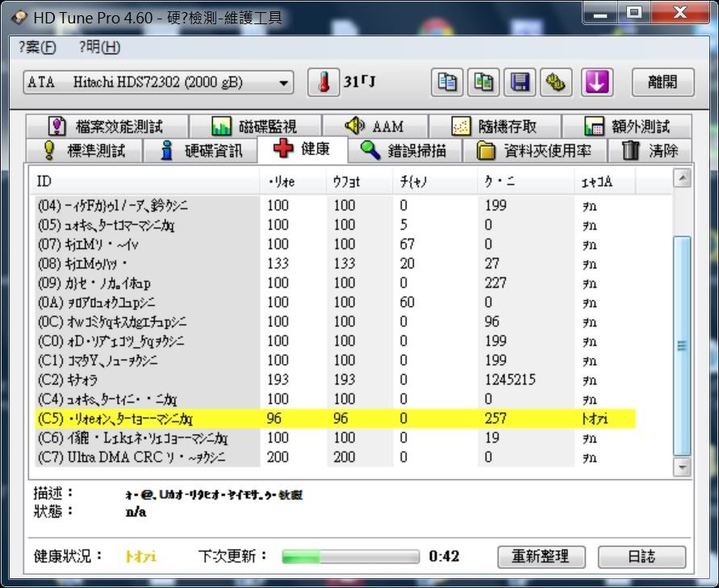719x588 pixels.
Task: Click the 31 temperature reading
Action: coord(360,82)
